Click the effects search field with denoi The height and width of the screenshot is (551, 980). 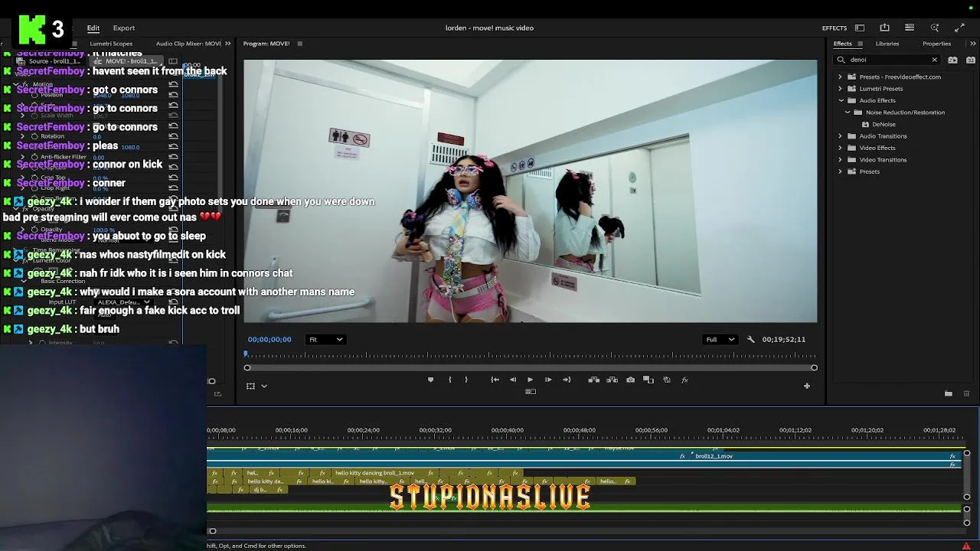(888, 60)
